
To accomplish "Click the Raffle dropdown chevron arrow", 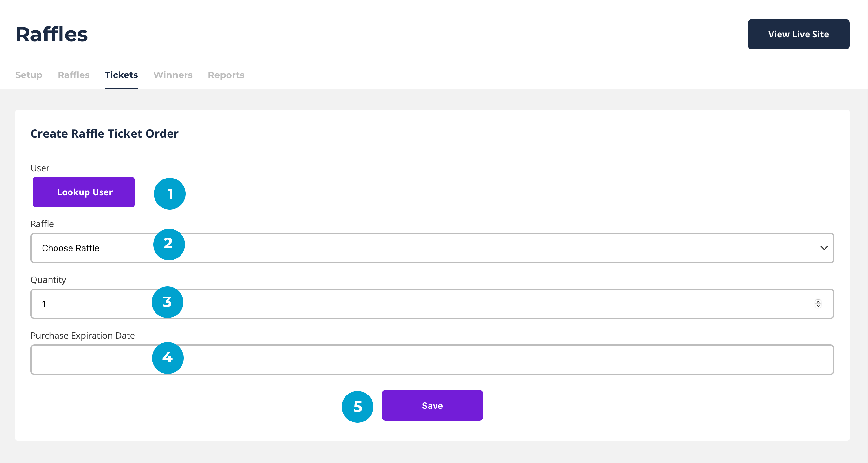I will [x=824, y=248].
